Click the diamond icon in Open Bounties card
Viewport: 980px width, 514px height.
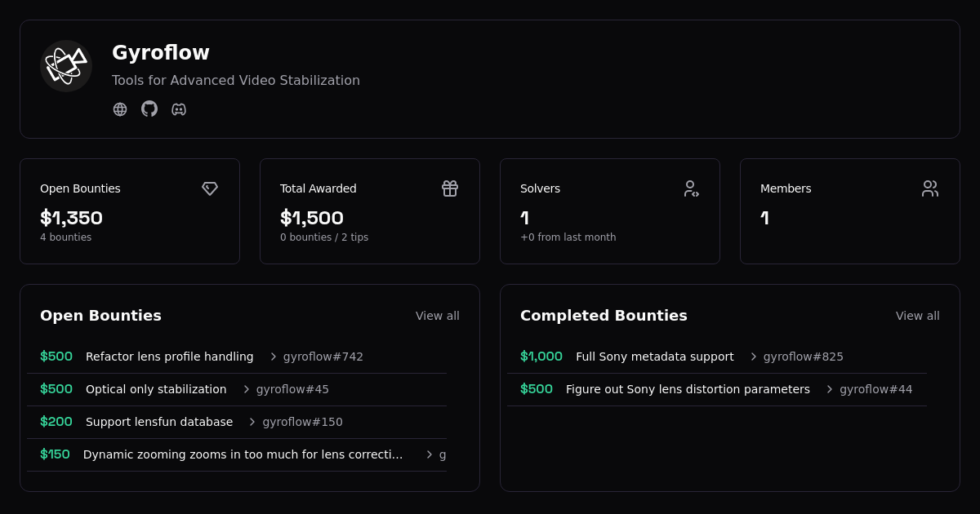click(210, 188)
